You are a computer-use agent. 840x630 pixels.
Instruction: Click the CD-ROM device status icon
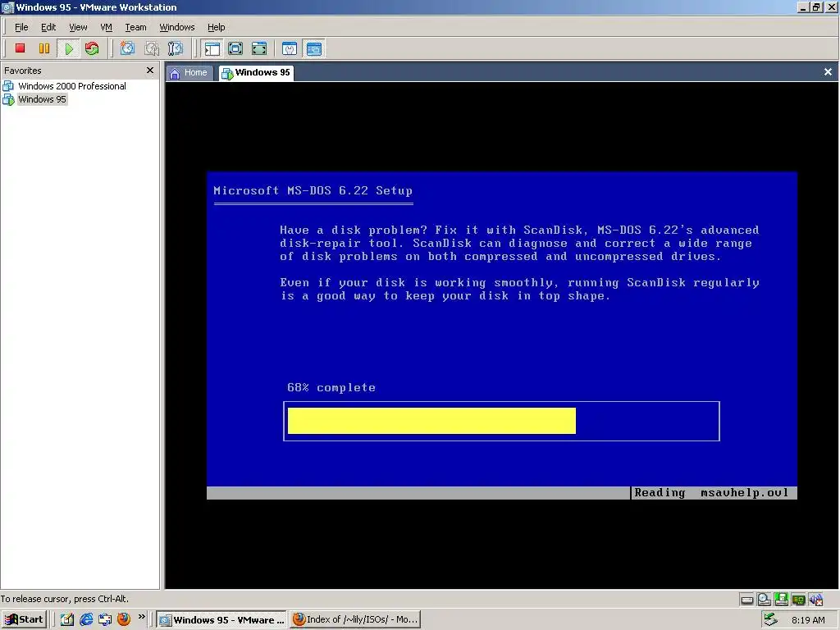point(764,600)
